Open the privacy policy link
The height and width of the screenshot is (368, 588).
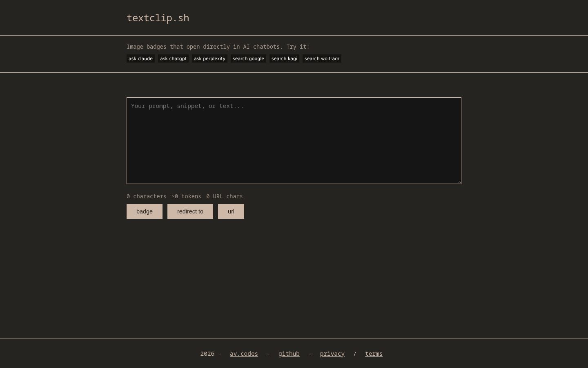[332, 354]
